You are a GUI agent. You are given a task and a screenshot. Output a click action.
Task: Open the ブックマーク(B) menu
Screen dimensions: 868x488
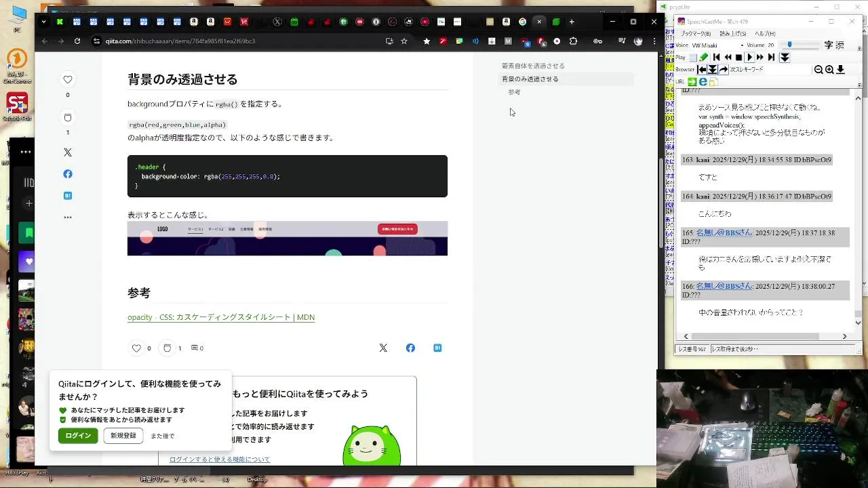point(696,34)
